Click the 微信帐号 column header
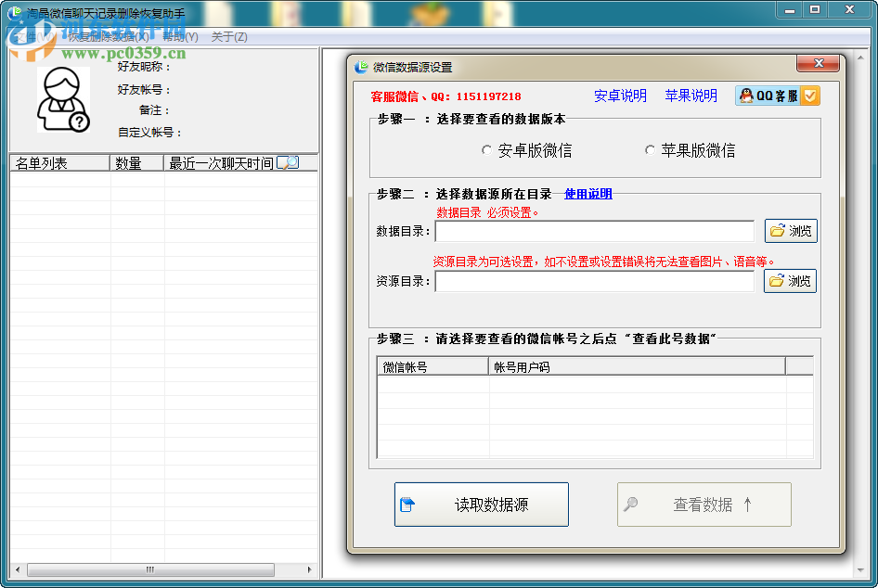Viewport: 878px width, 588px height. pos(433,366)
